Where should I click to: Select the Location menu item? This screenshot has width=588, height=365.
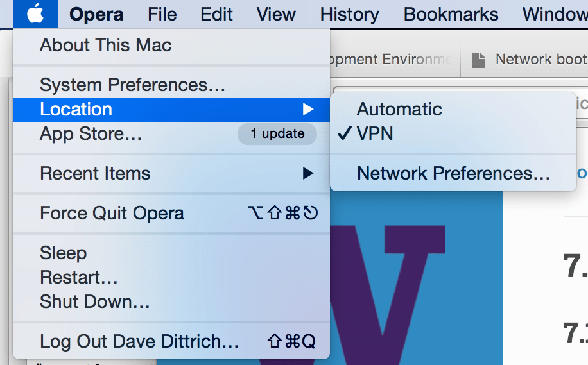click(x=171, y=110)
